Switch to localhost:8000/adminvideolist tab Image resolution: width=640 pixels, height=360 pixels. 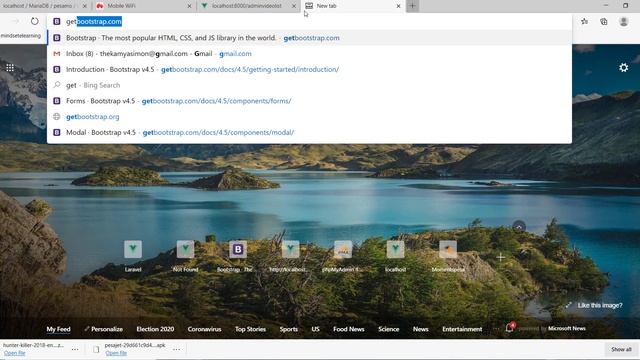coord(248,6)
